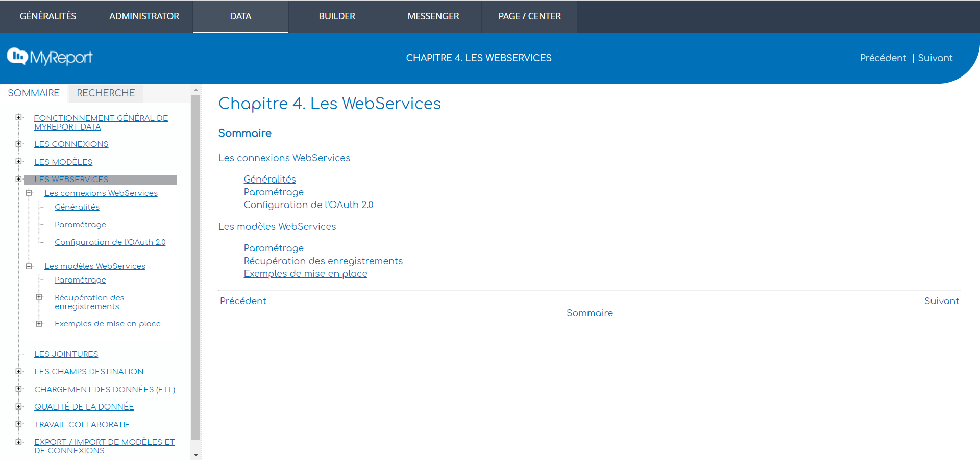Select Les Jointures in sidebar tree

click(x=66, y=354)
